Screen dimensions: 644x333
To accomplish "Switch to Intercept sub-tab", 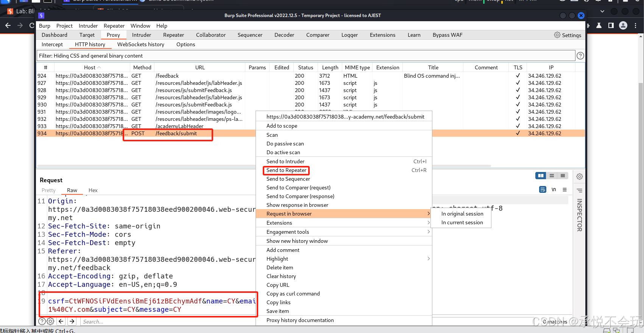I will (52, 44).
